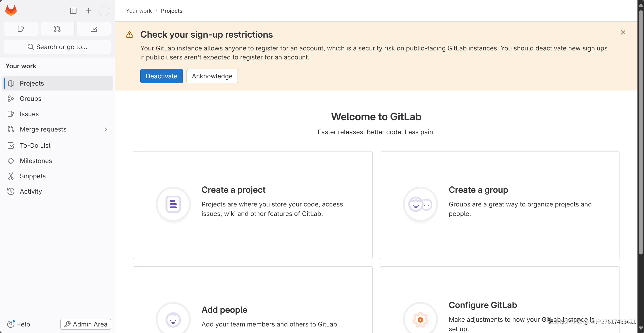Select Groups in the sidebar
The image size is (644, 333).
tap(31, 99)
